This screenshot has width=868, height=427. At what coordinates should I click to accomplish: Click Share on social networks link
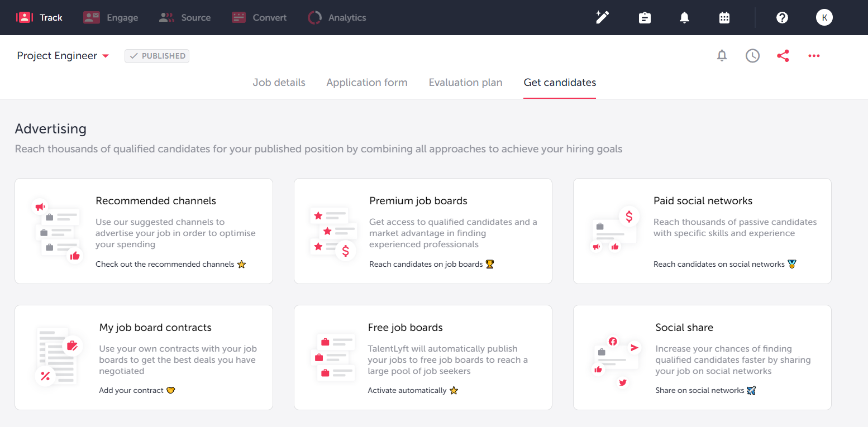700,390
